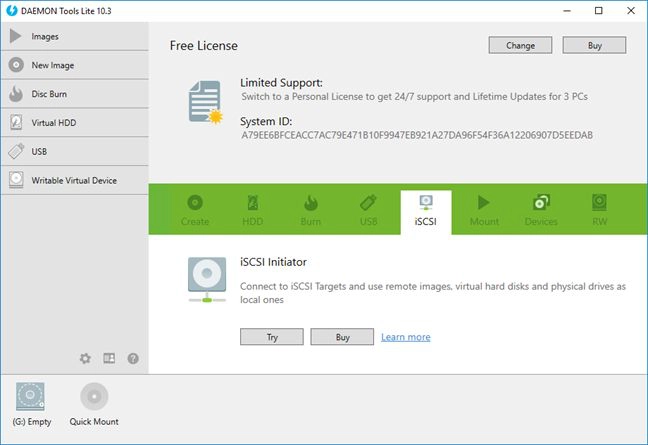Click the USB stick sidebar icon
Image resolution: width=648 pixels, height=445 pixels.
(16, 151)
